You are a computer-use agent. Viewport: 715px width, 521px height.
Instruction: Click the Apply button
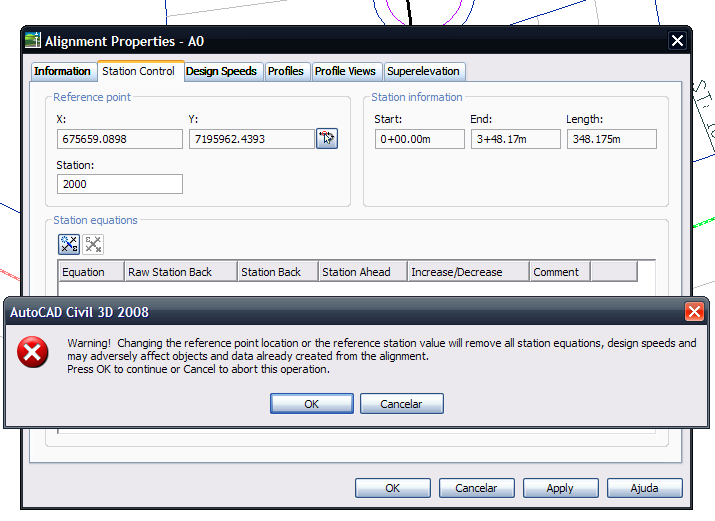tap(560, 488)
